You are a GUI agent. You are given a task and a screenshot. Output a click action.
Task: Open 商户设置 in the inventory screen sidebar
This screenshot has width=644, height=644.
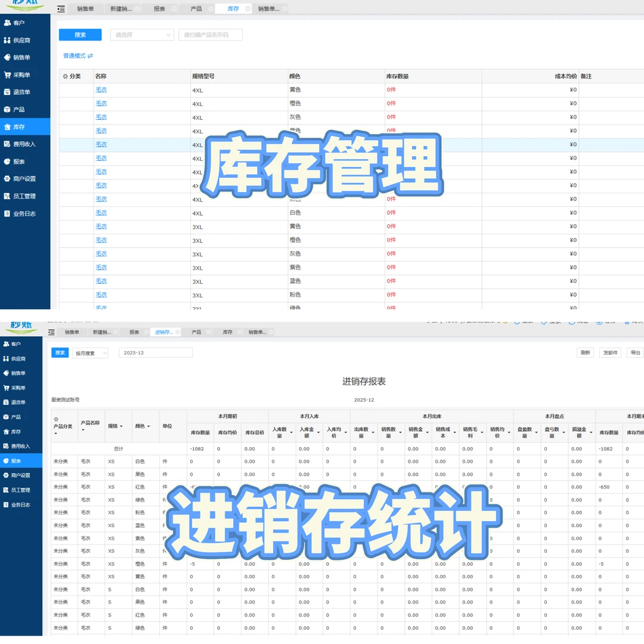pos(24,179)
